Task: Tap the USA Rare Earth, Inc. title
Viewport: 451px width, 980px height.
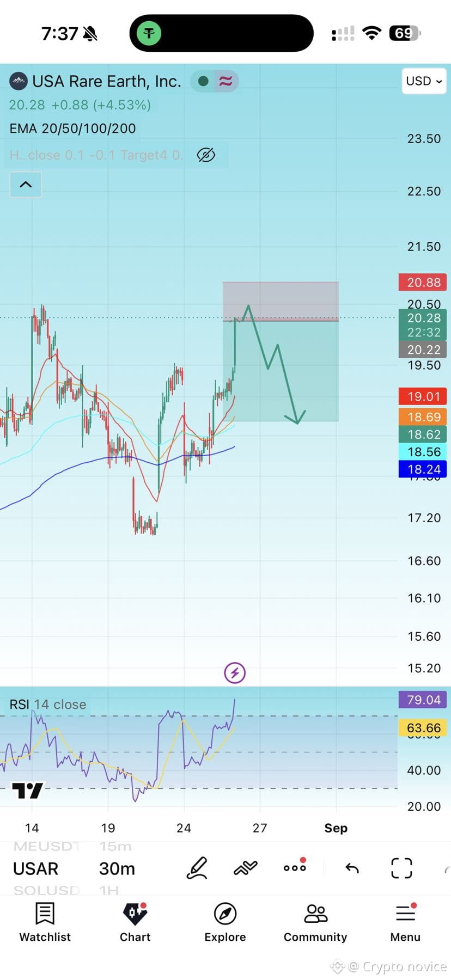Action: tap(106, 81)
